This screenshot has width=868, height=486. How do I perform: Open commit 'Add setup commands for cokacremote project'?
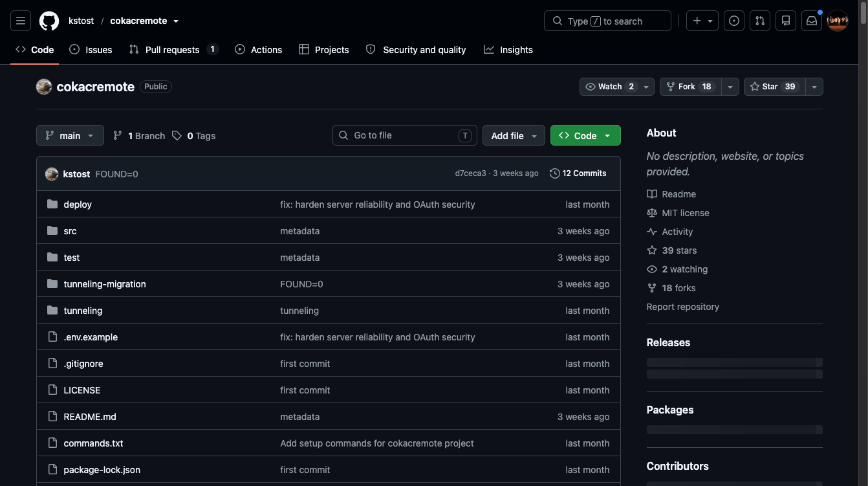point(377,443)
